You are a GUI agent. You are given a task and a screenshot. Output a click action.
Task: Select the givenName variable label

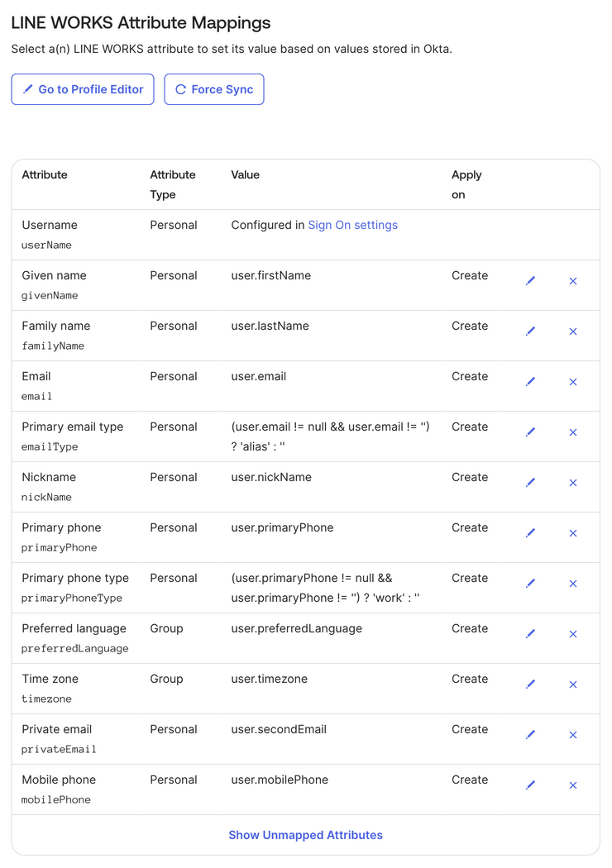click(x=50, y=295)
